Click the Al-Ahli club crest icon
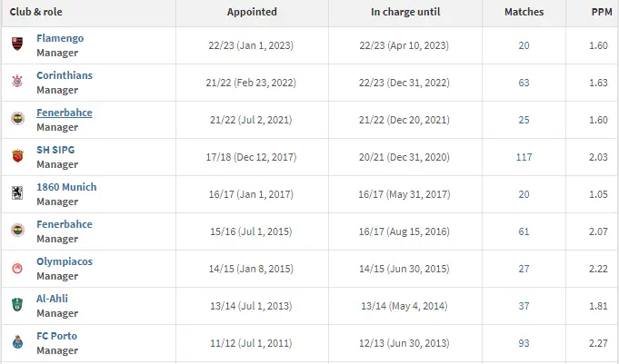619x364 pixels. [x=17, y=306]
